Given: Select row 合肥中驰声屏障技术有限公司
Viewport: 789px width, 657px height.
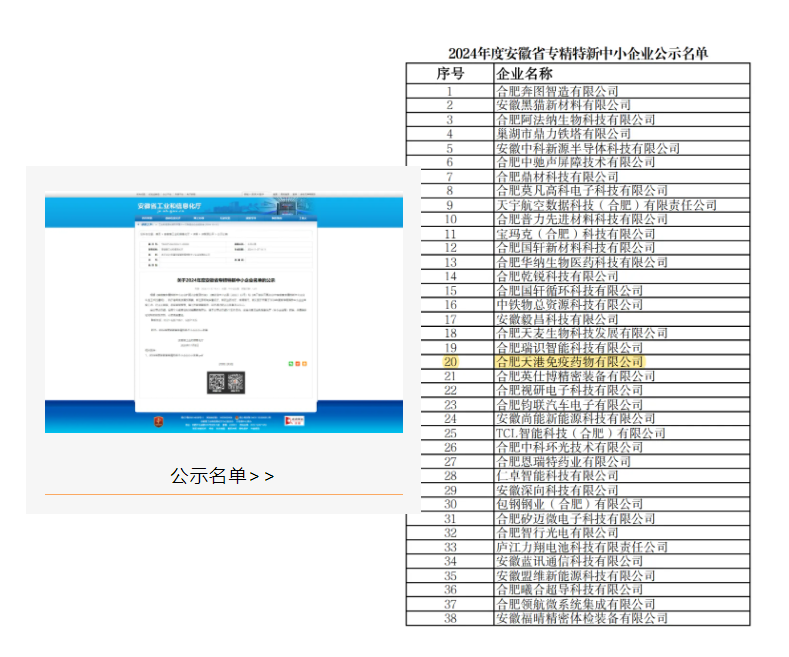Looking at the screenshot, I should [578, 162].
